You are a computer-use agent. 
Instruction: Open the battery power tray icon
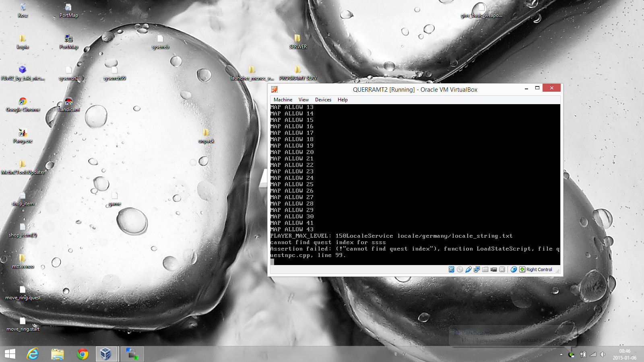[x=583, y=354]
